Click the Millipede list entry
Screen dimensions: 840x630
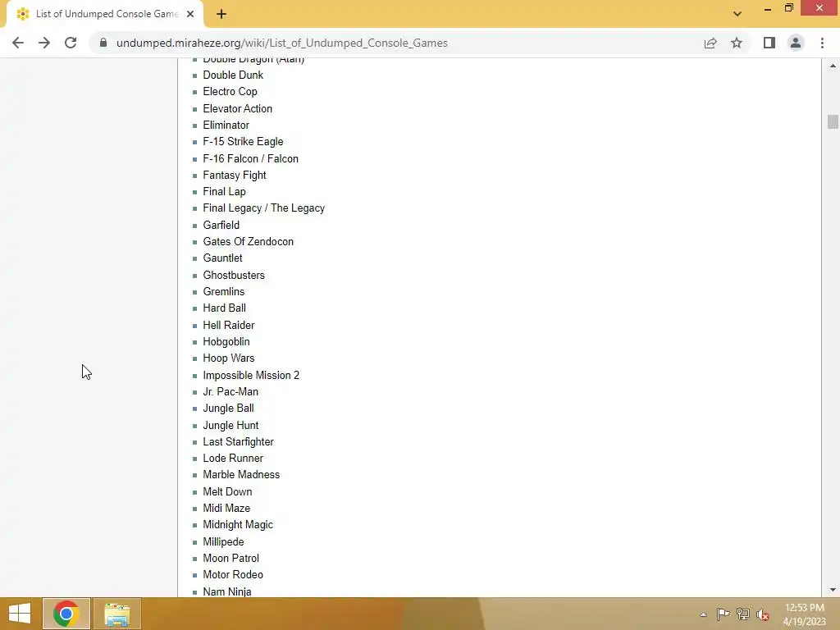click(x=223, y=541)
